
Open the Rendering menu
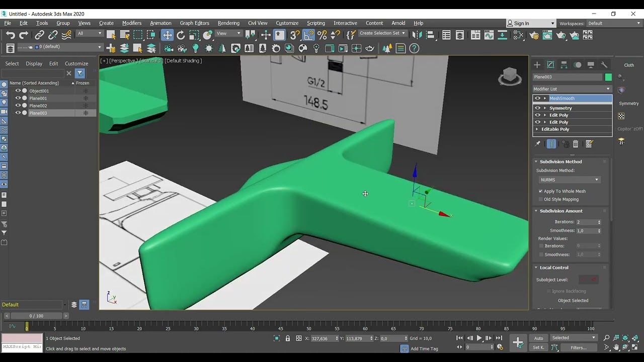point(228,23)
